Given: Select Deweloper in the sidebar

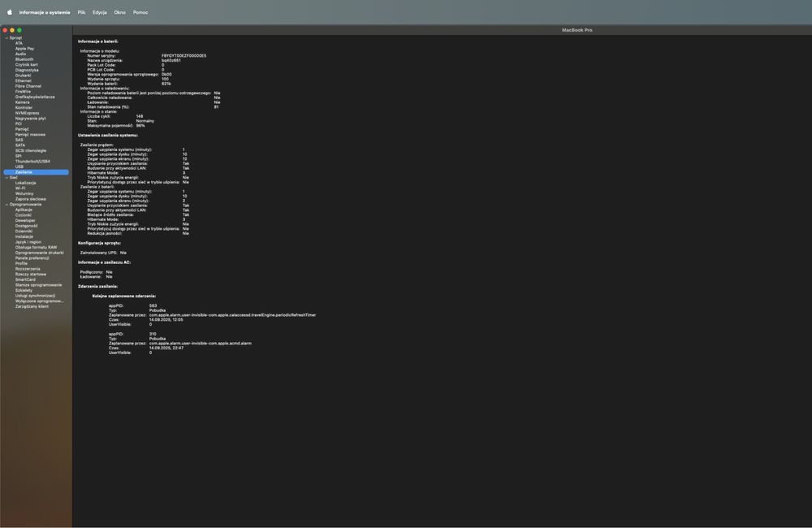Looking at the screenshot, I should [x=25, y=221].
